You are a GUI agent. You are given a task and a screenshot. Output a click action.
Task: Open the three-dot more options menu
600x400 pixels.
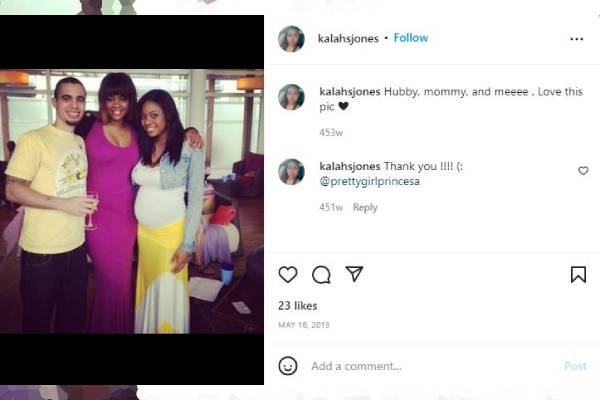[576, 39]
